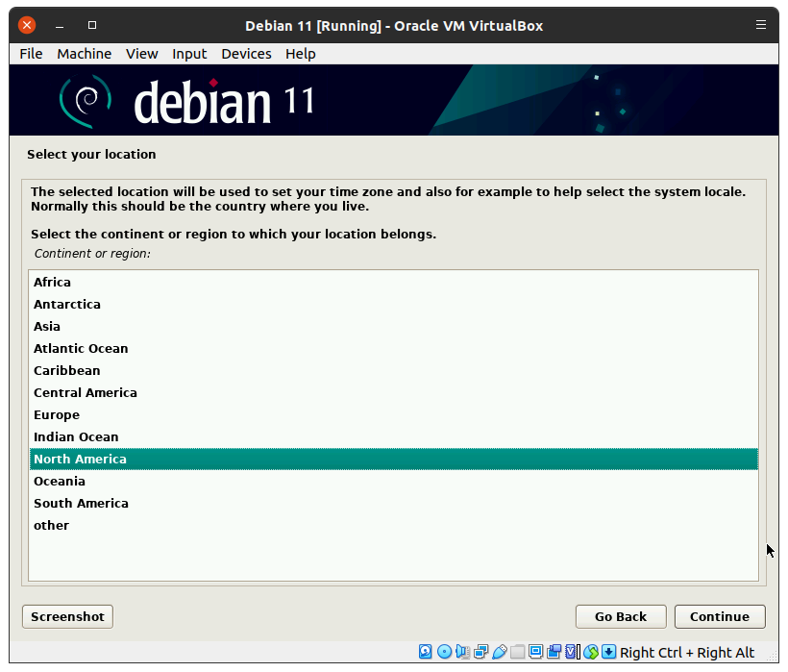Viewport: 788px width, 672px height.
Task: Open the Machine menu
Action: pyautogui.click(x=84, y=54)
